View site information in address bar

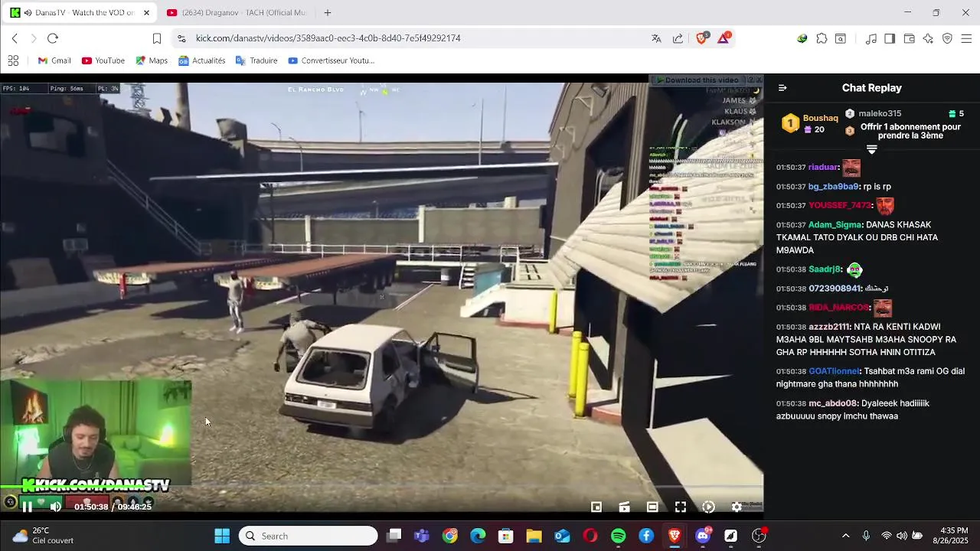(x=181, y=38)
